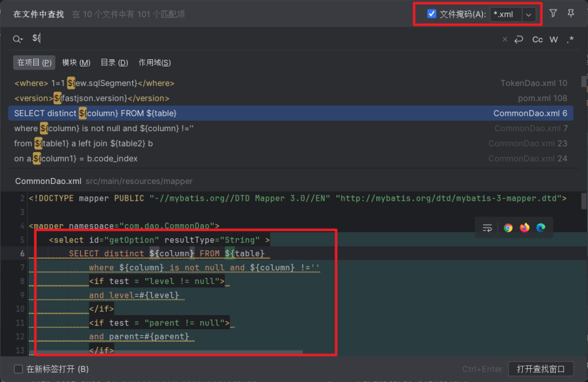The width and height of the screenshot is (588, 382).
Task: Toggle regex .* option
Action: 570,39
